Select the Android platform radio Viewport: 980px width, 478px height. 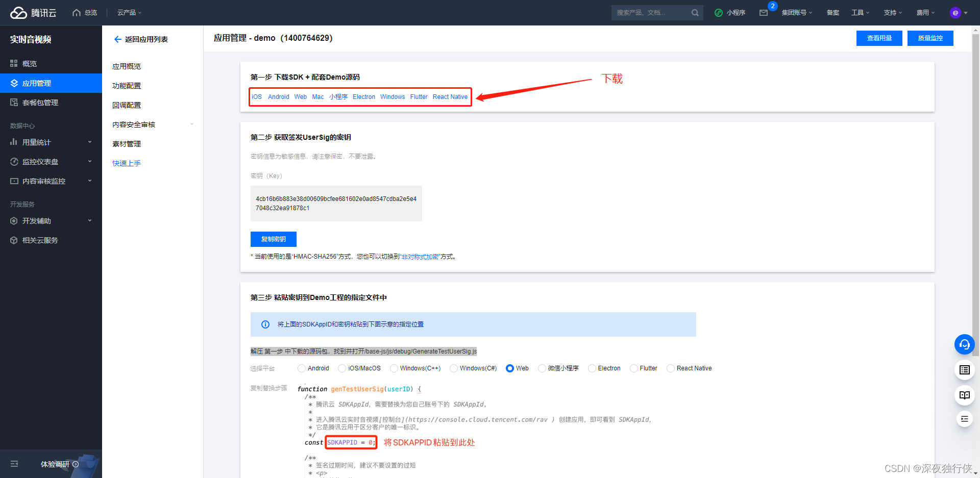(302, 368)
